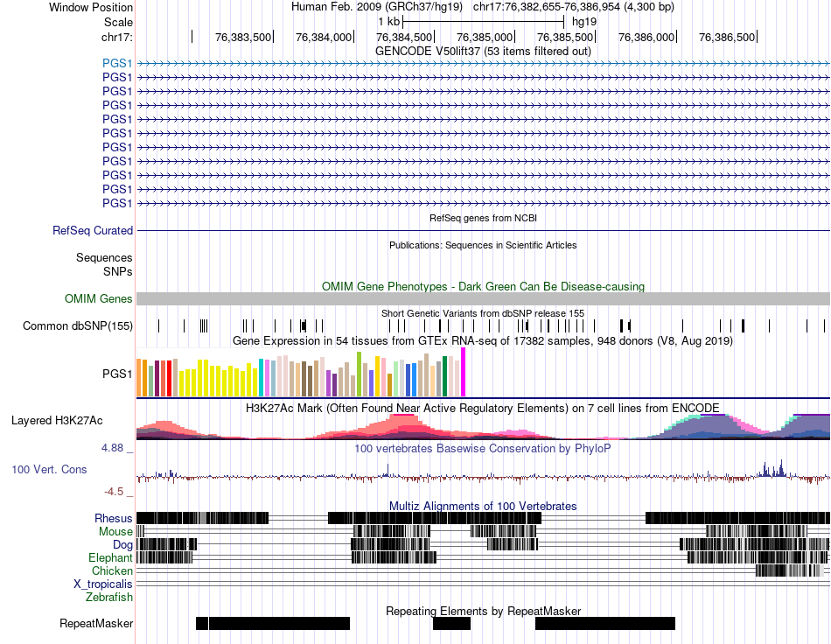Open the 'GENCODE V50lift37 (53 items filtered out)' track title
831x644 pixels.
[483, 51]
